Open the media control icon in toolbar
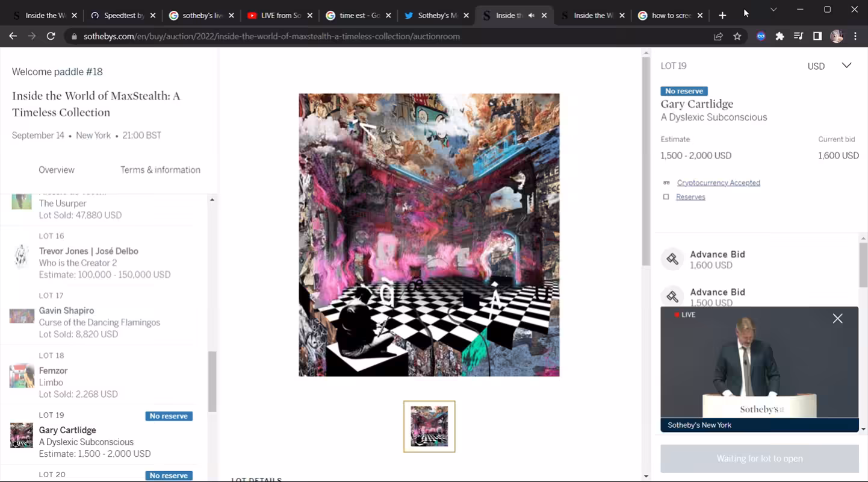This screenshot has height=482, width=868. tap(799, 36)
